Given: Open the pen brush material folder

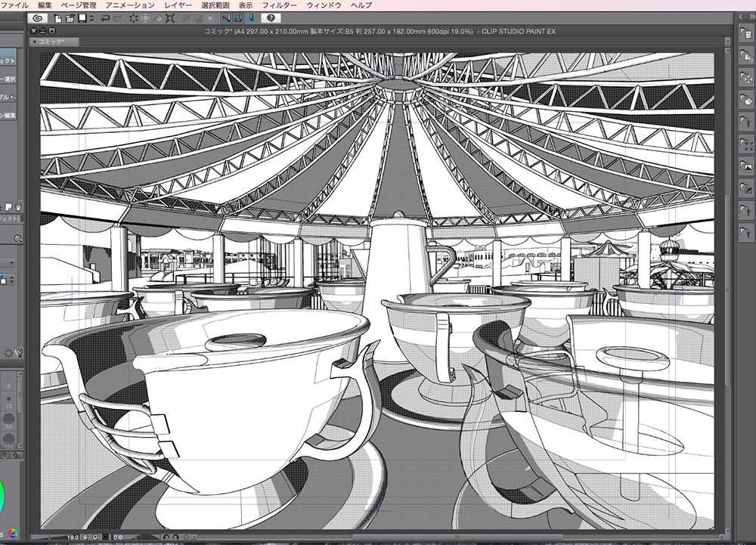Looking at the screenshot, I should [x=746, y=190].
